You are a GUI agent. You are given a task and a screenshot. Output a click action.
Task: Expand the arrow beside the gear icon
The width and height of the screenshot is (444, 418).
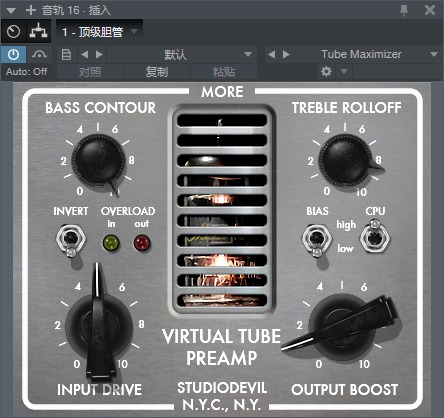(344, 71)
